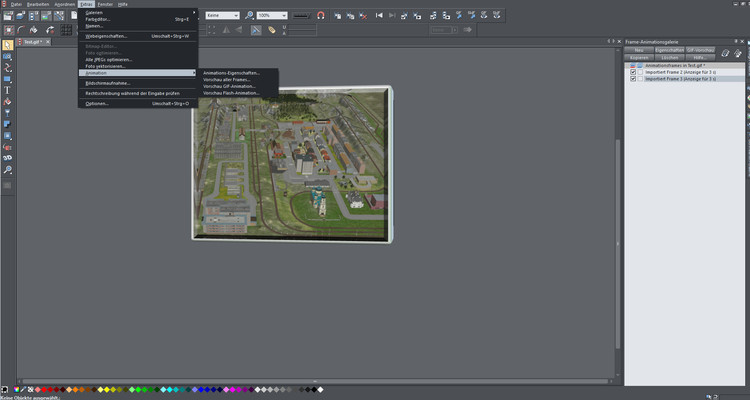Click the delete frame icon with red X
The width and height of the screenshot is (750, 400).
[x=363, y=15]
